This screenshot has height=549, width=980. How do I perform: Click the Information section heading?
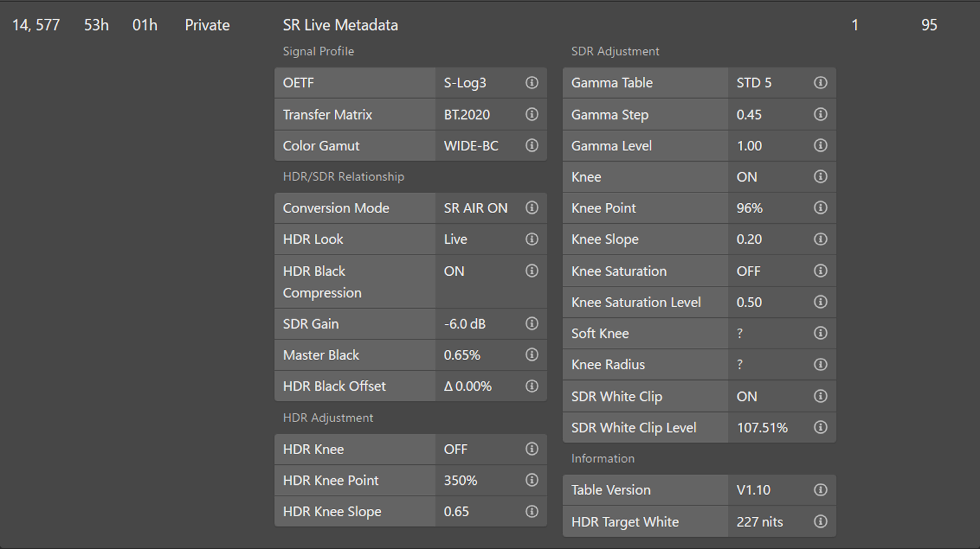pyautogui.click(x=603, y=458)
